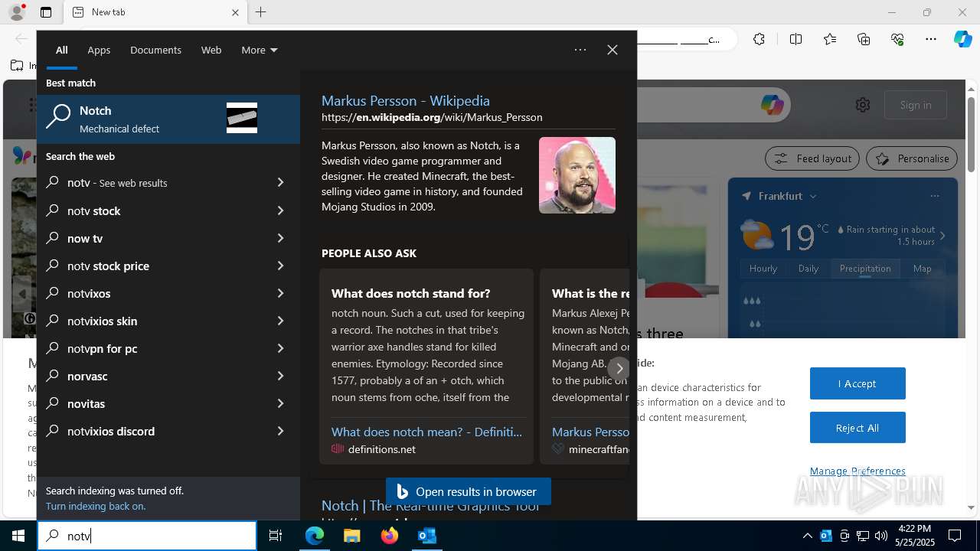
Task: Open Browser essentials heart icon
Action: [897, 39]
